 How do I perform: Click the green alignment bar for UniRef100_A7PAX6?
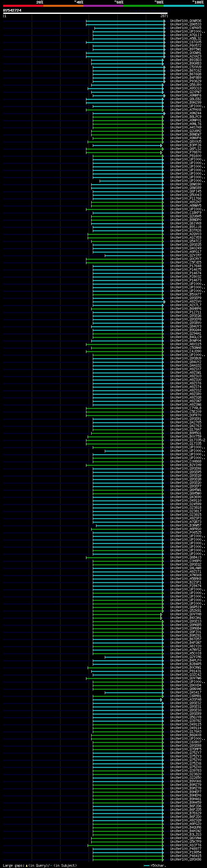[125, 110]
